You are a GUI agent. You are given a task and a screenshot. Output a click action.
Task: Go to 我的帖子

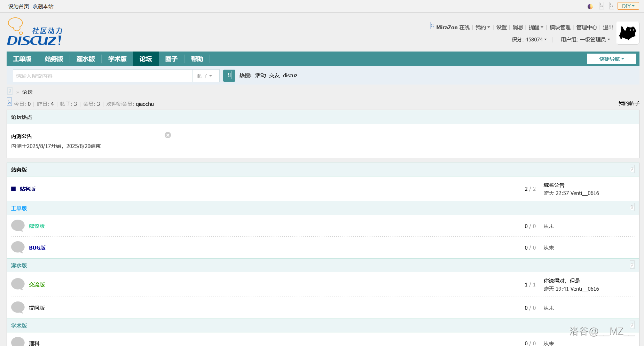click(629, 103)
